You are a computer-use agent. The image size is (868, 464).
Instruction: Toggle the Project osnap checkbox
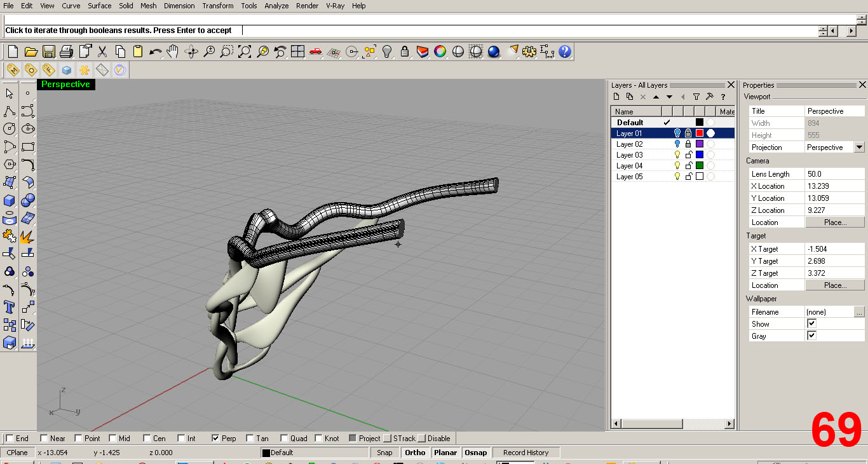point(353,438)
